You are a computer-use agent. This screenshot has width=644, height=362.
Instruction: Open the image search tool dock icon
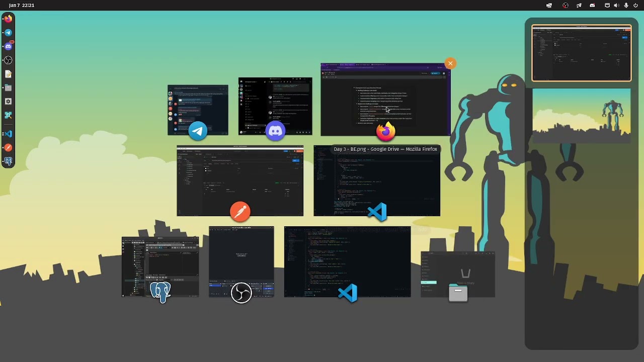pyautogui.click(x=8, y=116)
